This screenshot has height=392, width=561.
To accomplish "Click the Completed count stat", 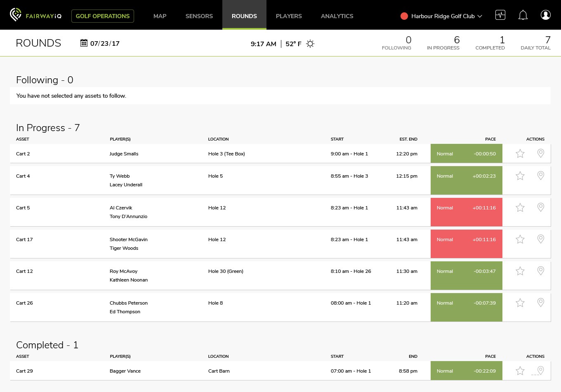I will (490, 43).
